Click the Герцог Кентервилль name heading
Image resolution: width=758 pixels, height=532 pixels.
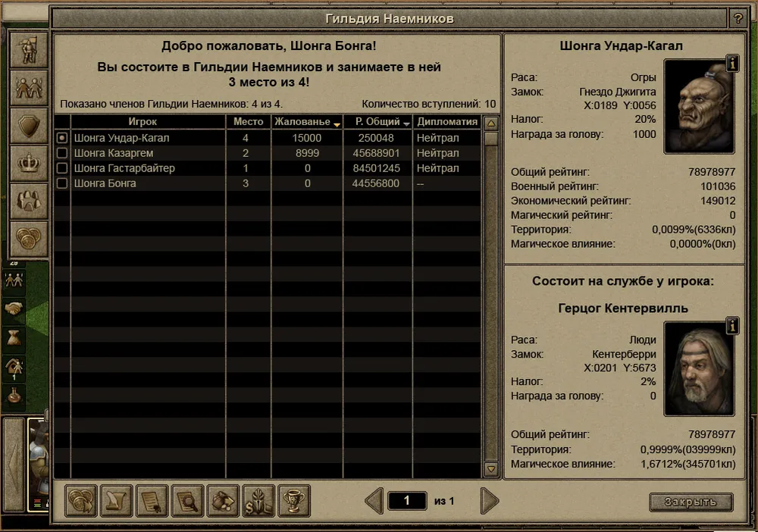pos(622,308)
